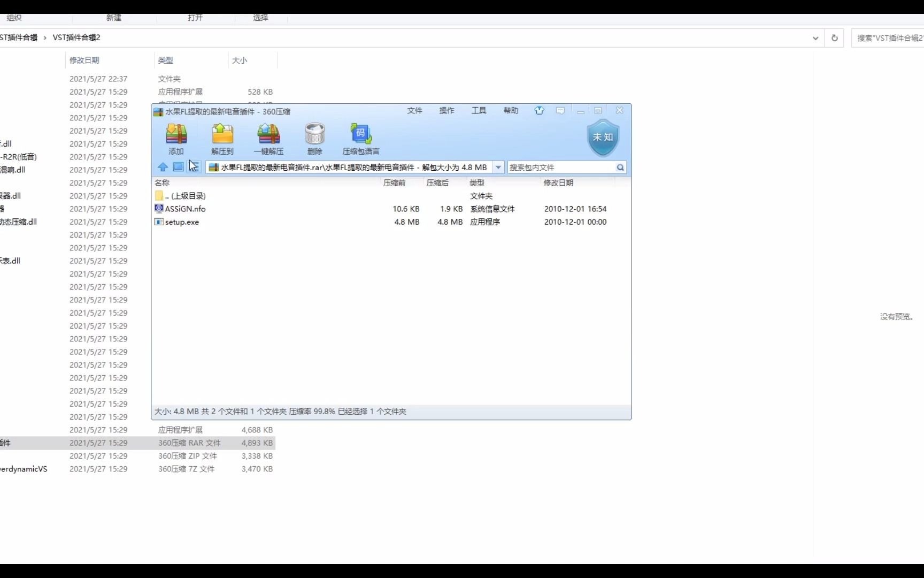This screenshot has width=924, height=578.
Task: Open the 文件 menu in 360压缩
Action: tap(414, 110)
